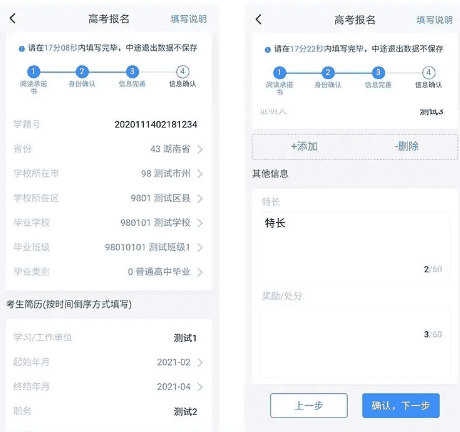Open the 毕业类别 selector chevron

(200, 272)
